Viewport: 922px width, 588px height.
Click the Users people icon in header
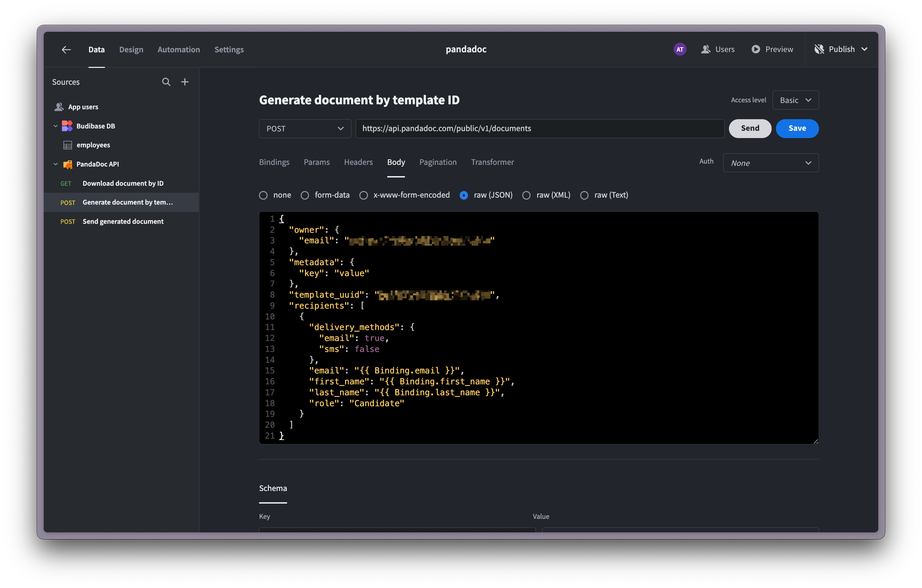[706, 49]
